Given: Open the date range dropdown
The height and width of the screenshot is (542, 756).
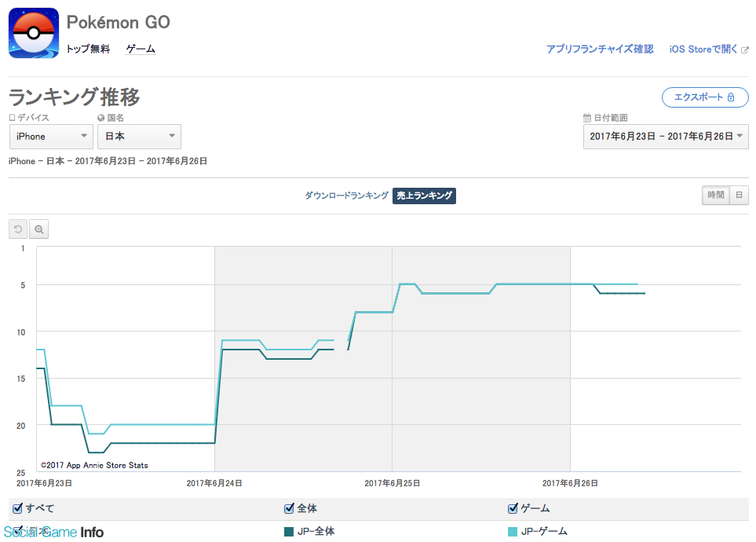Looking at the screenshot, I should [666, 137].
